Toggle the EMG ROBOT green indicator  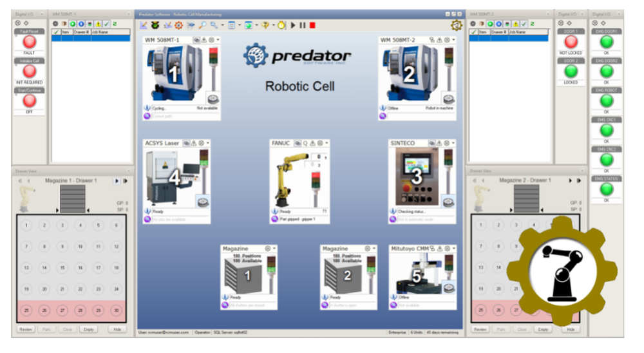pos(607,100)
